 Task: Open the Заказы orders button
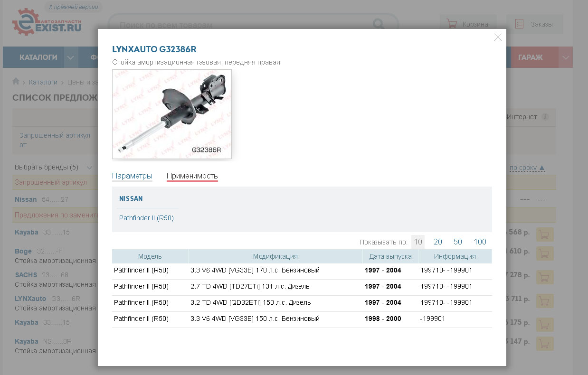coord(534,24)
